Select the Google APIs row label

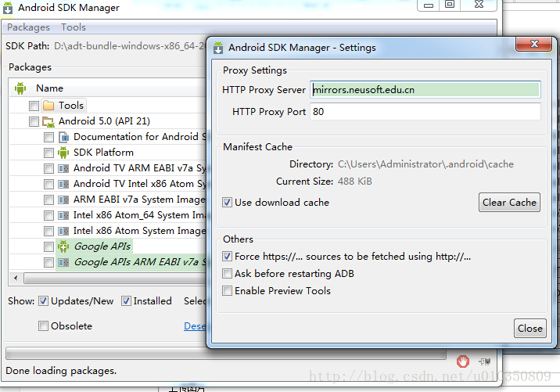click(x=102, y=246)
